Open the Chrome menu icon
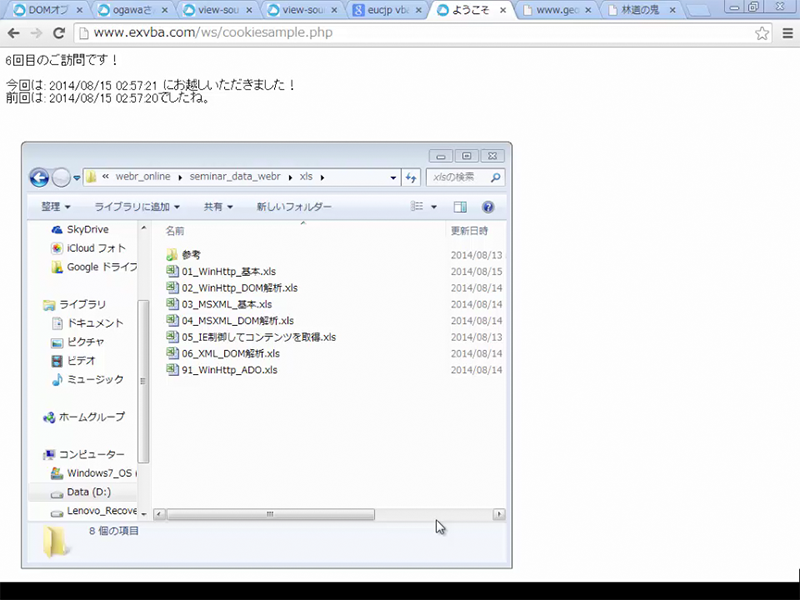Image resolution: width=800 pixels, height=600 pixels. pos(786,33)
